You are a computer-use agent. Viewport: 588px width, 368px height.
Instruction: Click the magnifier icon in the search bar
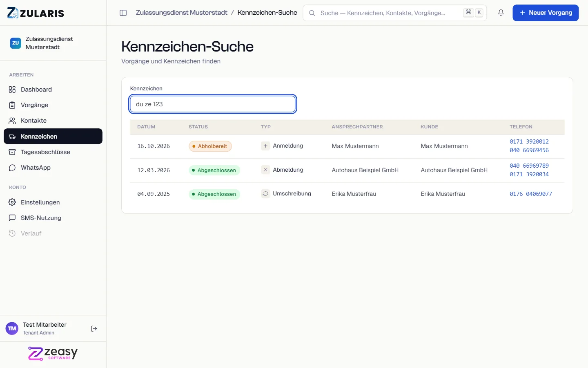[312, 13]
